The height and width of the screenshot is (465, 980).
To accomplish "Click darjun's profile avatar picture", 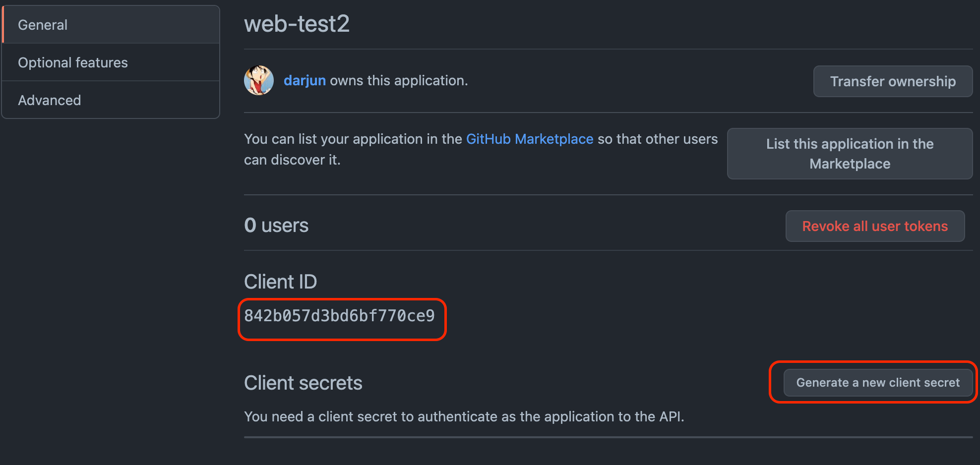I will [x=259, y=80].
